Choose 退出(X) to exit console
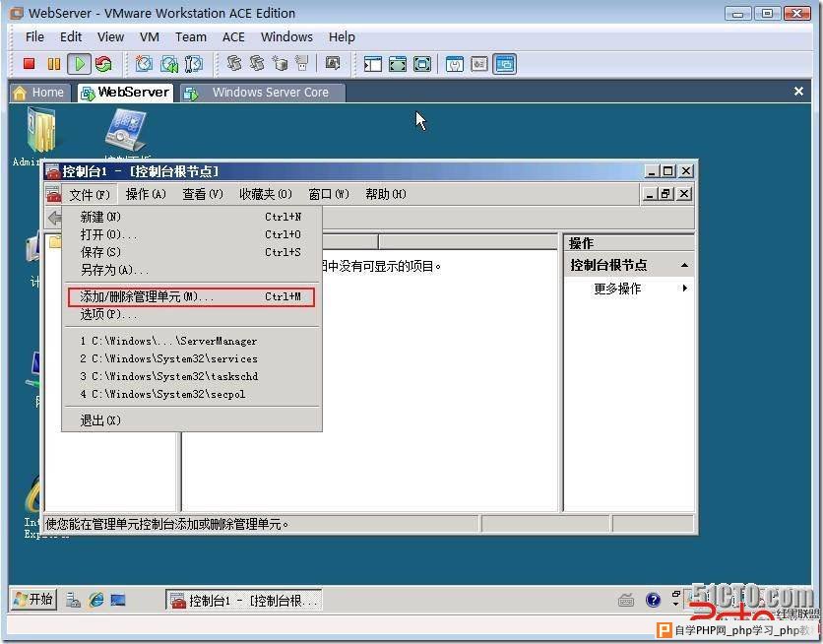This screenshot has height=644, width=823. 191,420
